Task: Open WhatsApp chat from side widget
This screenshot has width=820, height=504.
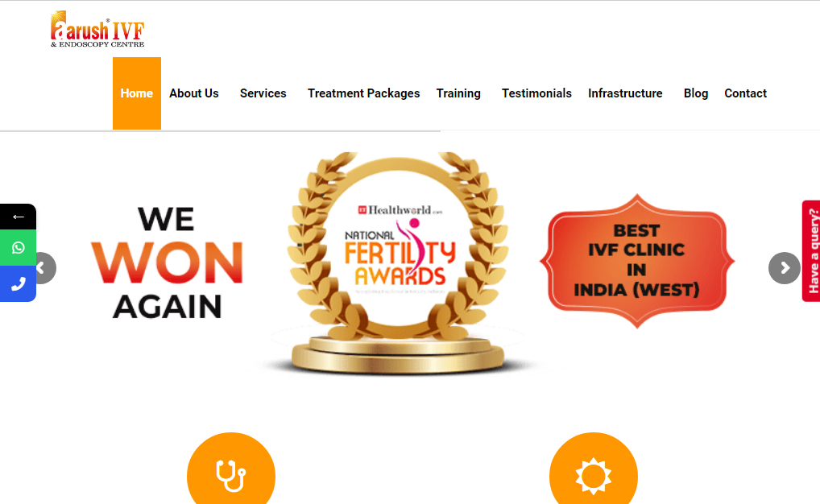Action: pyautogui.click(x=19, y=248)
